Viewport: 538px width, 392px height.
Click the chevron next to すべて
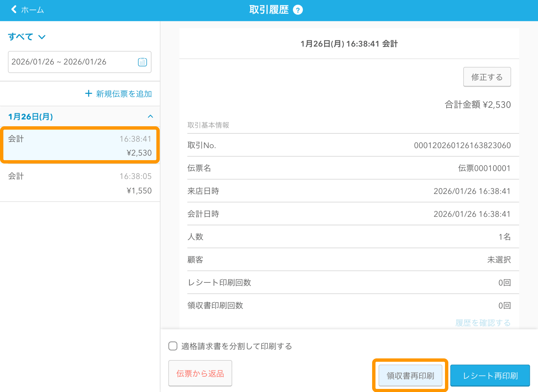coord(41,37)
